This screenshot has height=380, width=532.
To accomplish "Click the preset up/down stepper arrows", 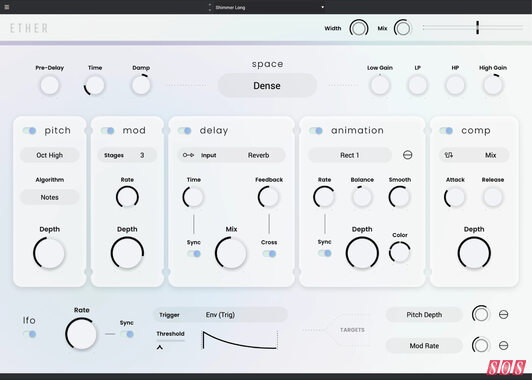I will point(209,7).
